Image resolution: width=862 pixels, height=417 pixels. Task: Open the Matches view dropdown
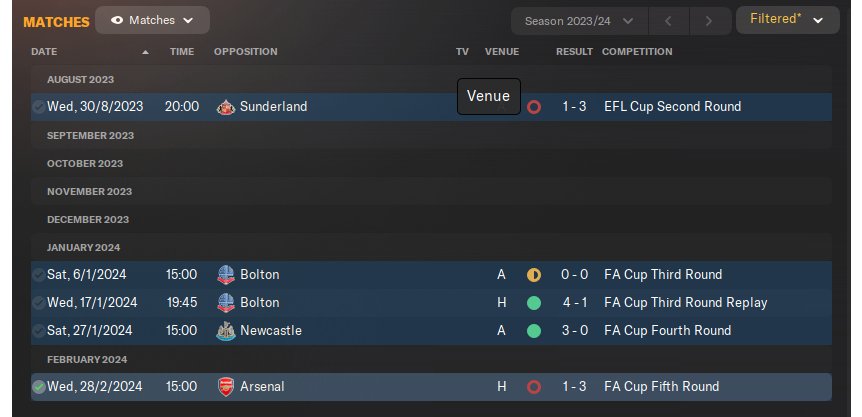tap(152, 20)
